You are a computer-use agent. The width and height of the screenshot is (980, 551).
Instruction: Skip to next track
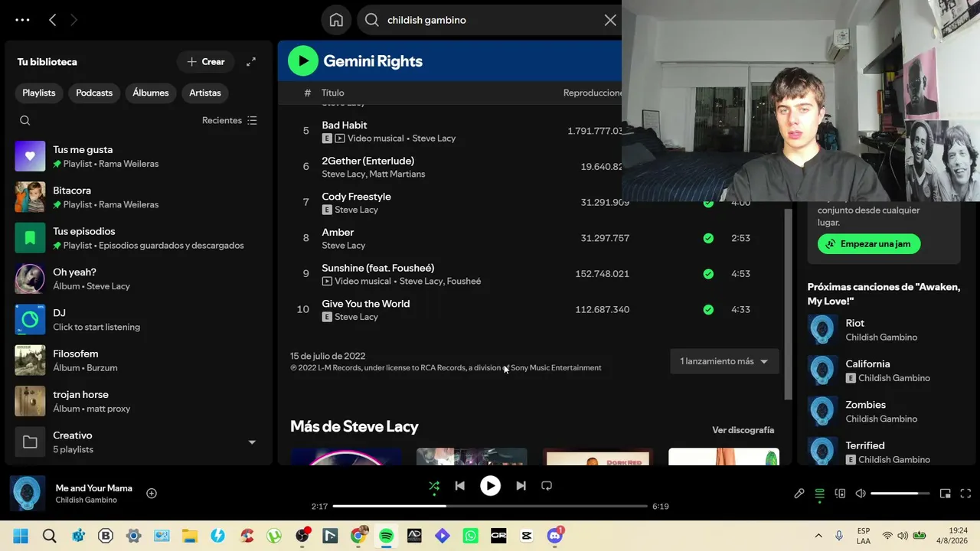click(521, 486)
